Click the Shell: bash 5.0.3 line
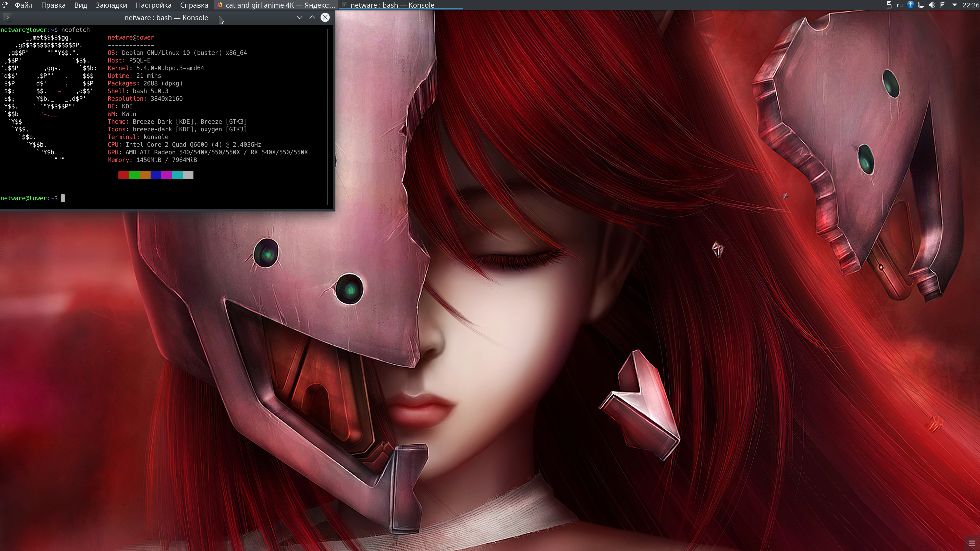Screen dimensions: 980x551 pos(138,91)
